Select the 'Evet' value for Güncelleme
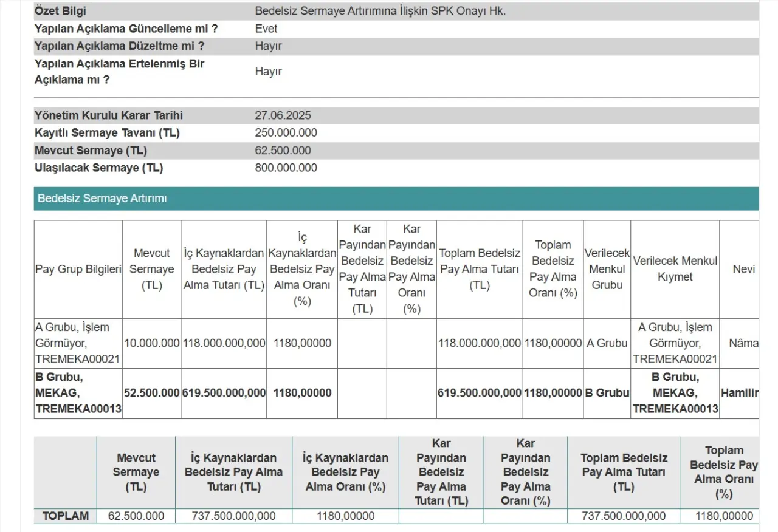 coord(266,29)
